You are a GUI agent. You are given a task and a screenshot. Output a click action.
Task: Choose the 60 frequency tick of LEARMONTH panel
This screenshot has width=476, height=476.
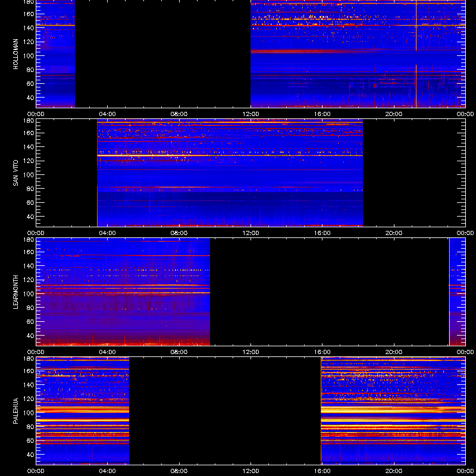[31, 321]
